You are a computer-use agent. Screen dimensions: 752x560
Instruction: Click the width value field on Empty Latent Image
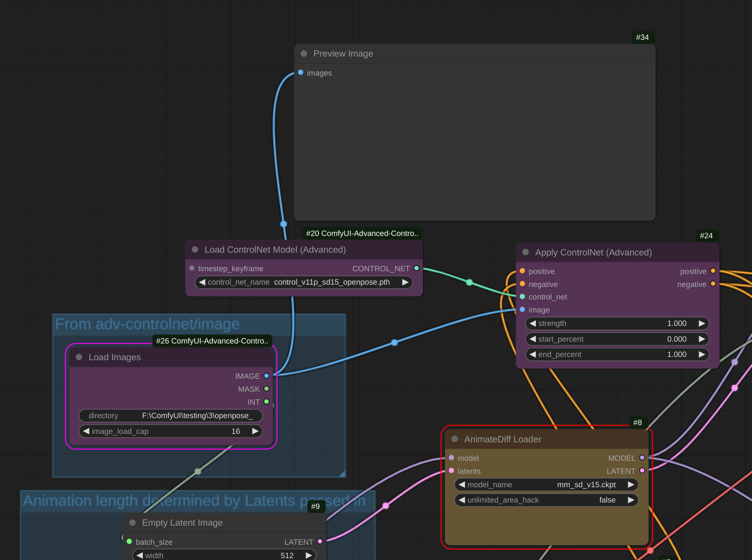[287, 555]
